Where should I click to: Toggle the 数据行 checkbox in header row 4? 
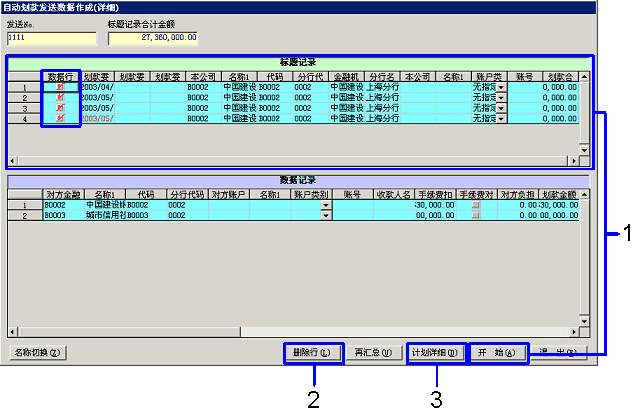60,117
